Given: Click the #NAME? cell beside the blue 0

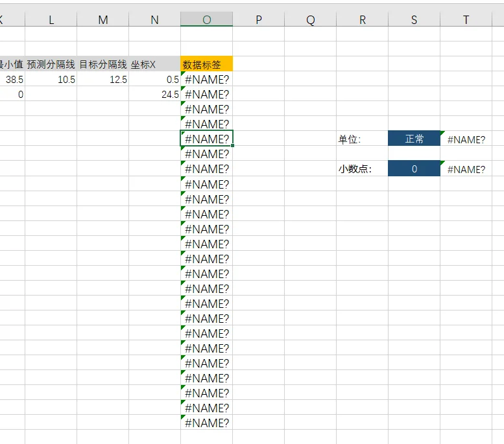Looking at the screenshot, I should click(x=466, y=169).
